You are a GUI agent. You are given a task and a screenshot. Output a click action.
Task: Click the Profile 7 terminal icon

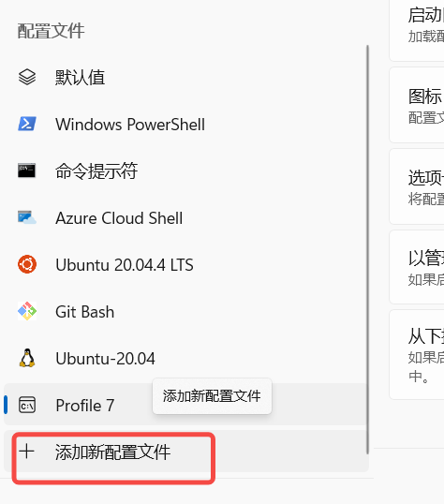click(x=27, y=405)
